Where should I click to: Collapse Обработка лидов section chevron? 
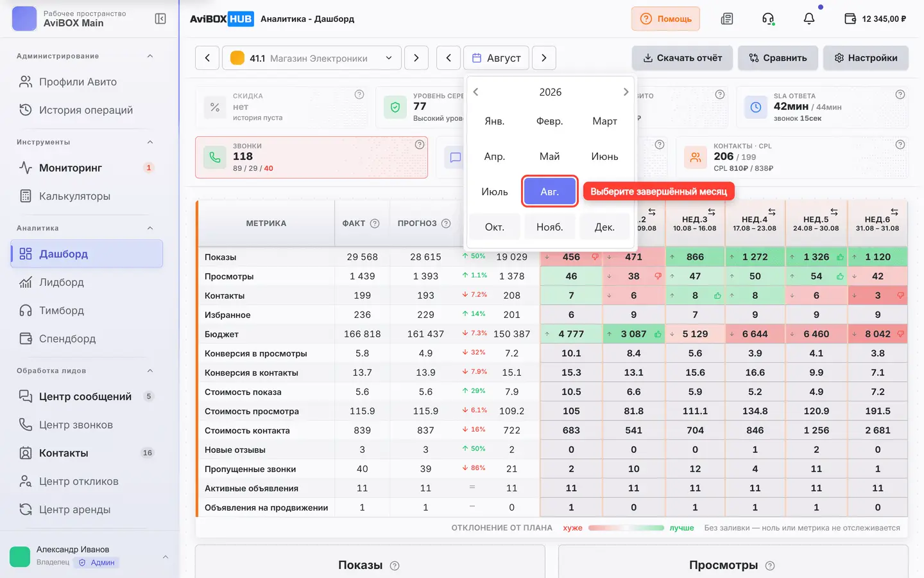pyautogui.click(x=150, y=371)
